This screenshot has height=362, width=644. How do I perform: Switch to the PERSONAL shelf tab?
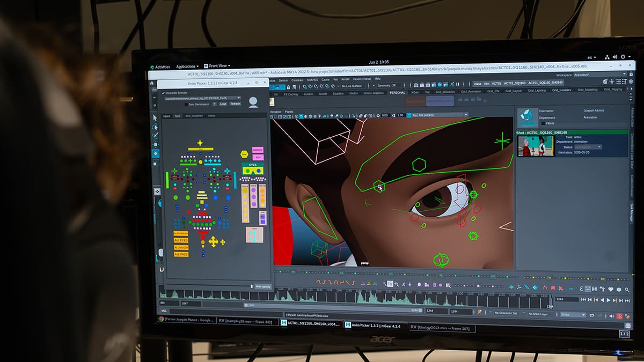point(398,92)
